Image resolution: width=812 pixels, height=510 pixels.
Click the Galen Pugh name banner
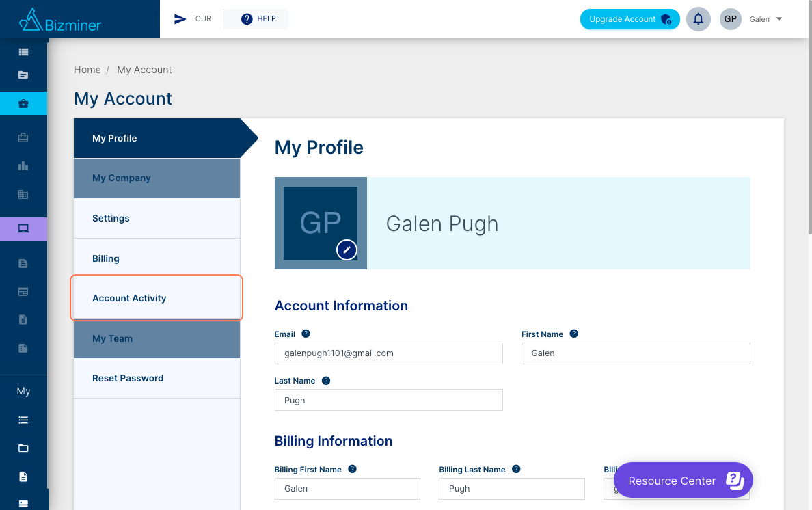pyautogui.click(x=558, y=223)
